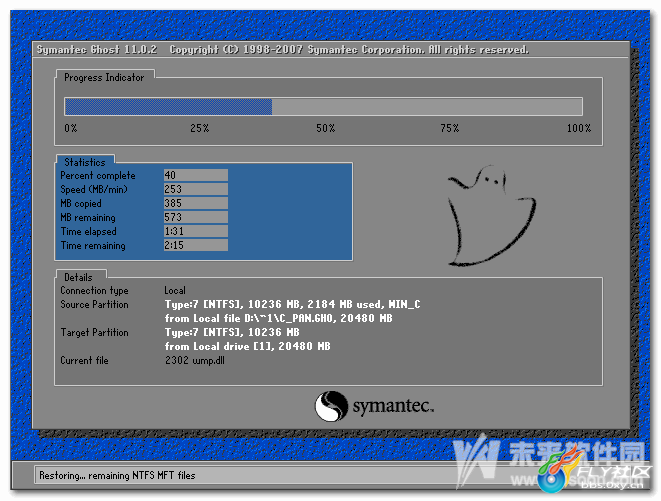Screen dimensions: 661x501
Task: Click the Source Partition label
Action: point(94,304)
